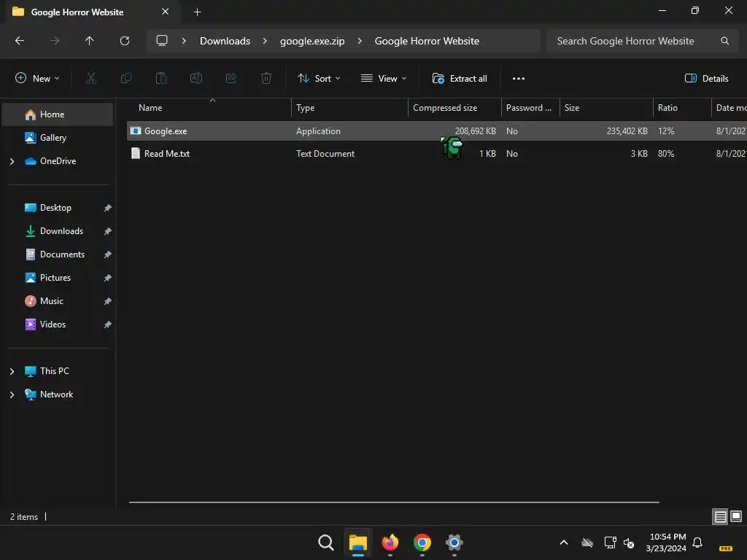
Task: Open the New dropdown menu
Action: tap(38, 79)
